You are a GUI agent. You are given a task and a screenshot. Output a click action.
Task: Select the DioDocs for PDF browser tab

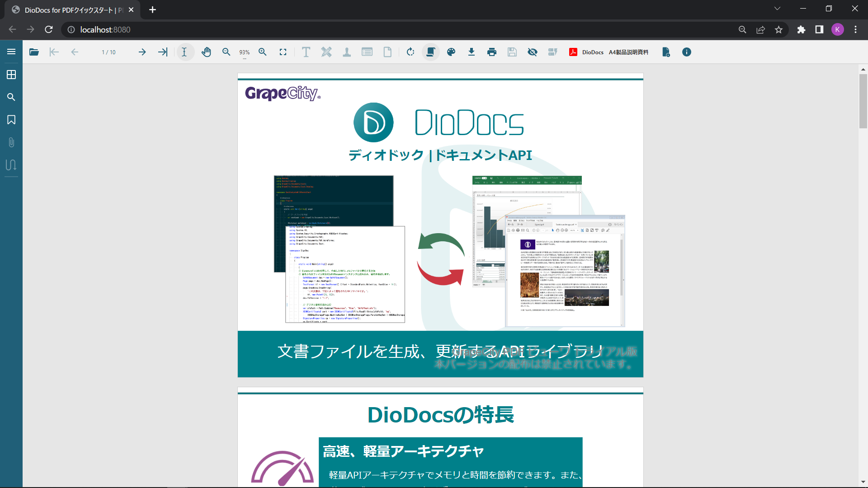click(x=72, y=10)
